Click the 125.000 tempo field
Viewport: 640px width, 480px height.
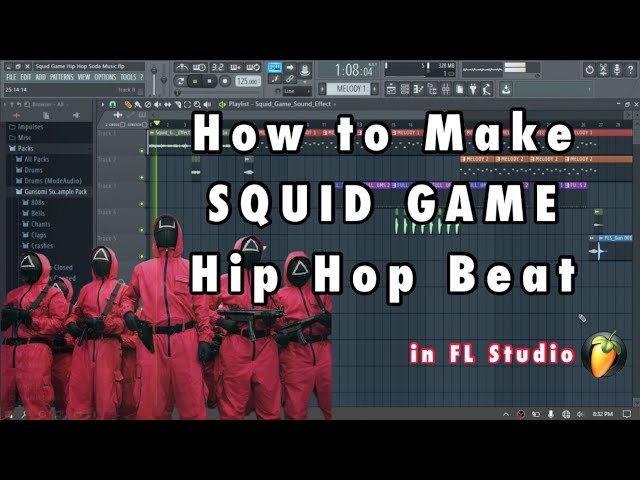248,81
